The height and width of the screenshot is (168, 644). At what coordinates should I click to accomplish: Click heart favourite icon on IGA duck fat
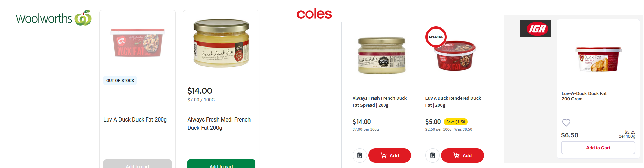click(566, 123)
